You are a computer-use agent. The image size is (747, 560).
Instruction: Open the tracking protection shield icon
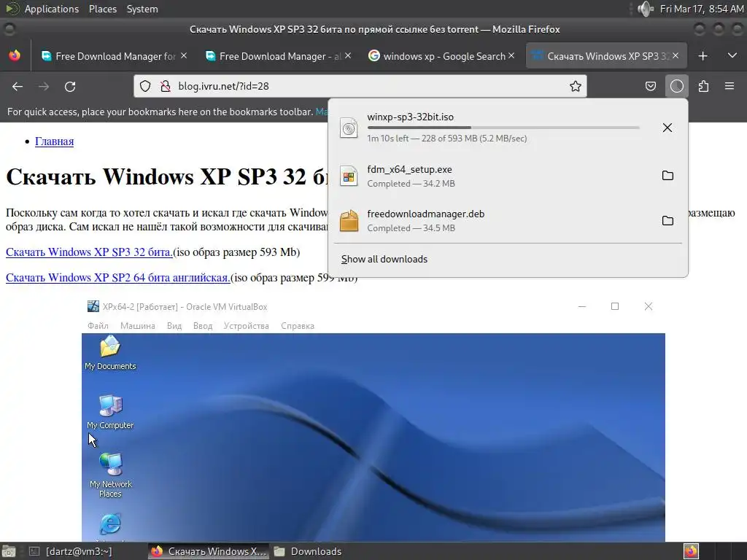click(145, 86)
